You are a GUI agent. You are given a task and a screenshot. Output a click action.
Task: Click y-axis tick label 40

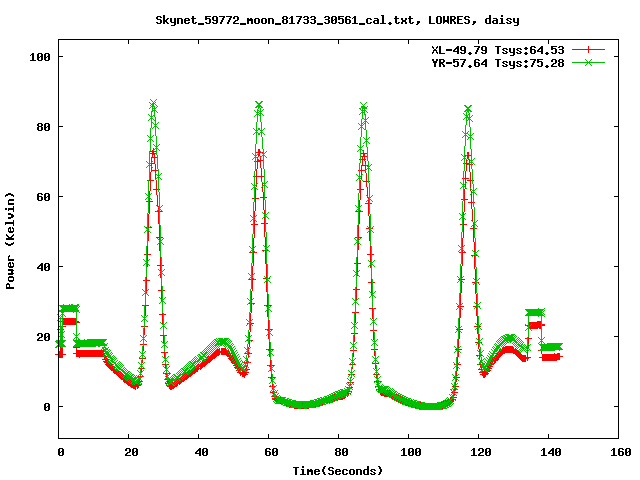coord(43,267)
